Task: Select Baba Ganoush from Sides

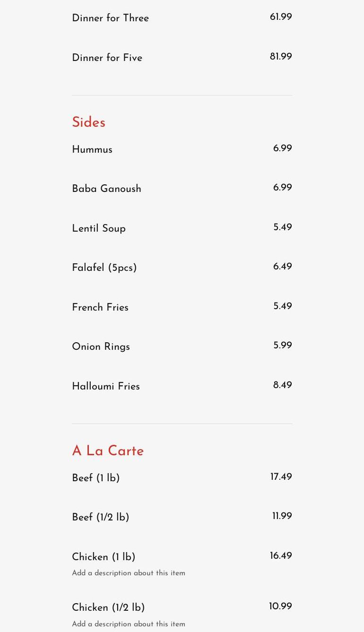Action: (106, 189)
